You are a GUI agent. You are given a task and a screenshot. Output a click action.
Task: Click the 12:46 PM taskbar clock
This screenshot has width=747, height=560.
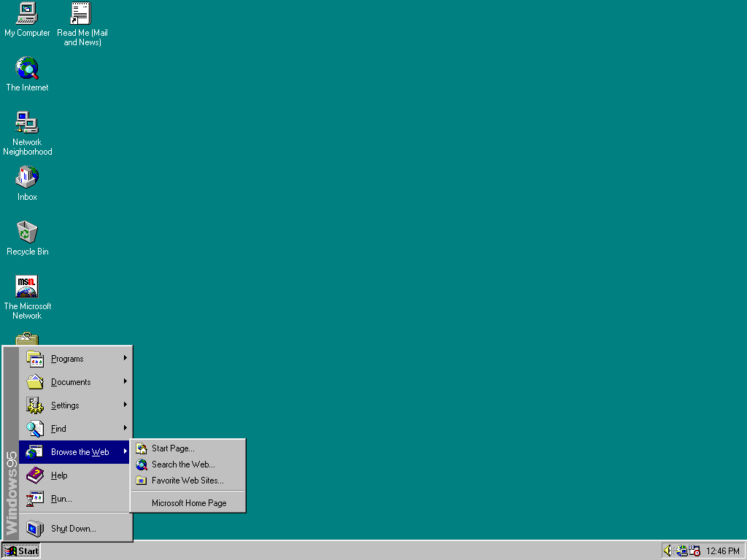723,551
